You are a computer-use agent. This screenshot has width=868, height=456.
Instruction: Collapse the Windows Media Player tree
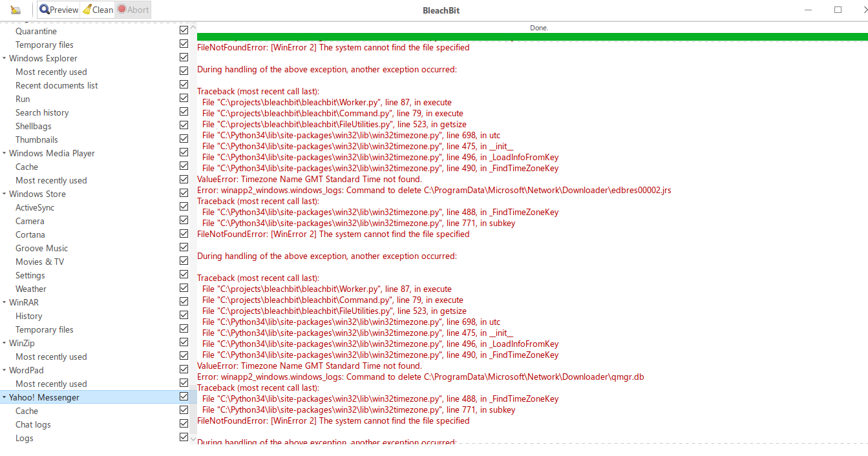[5, 153]
